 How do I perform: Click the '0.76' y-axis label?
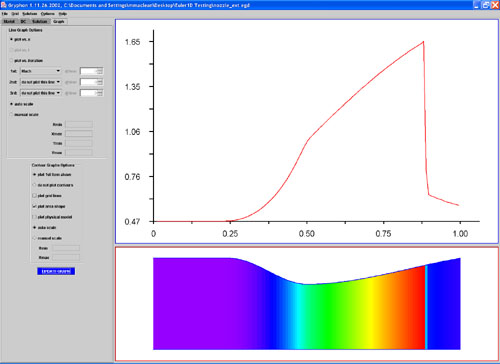[x=132, y=177]
